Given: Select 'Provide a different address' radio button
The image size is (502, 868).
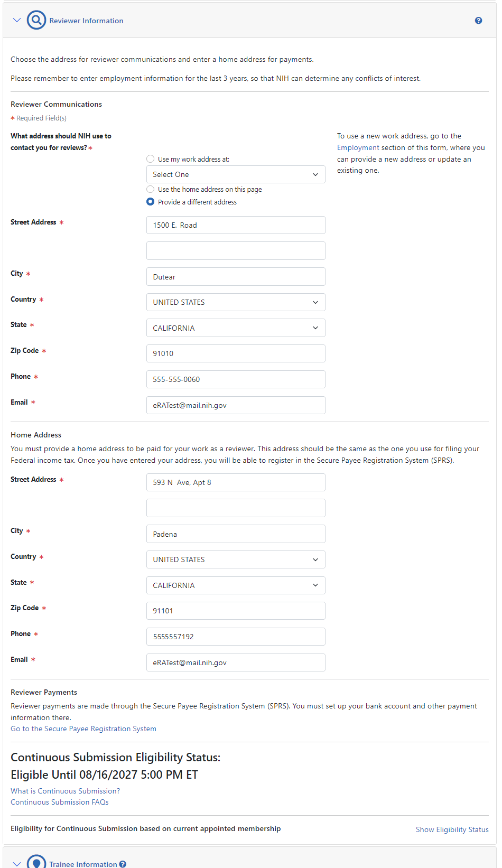Looking at the screenshot, I should (x=151, y=202).
